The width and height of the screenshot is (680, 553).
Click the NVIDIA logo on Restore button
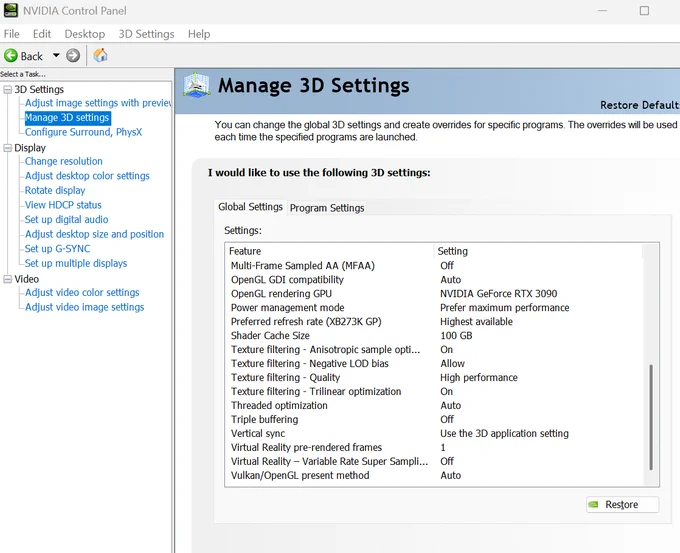click(593, 504)
